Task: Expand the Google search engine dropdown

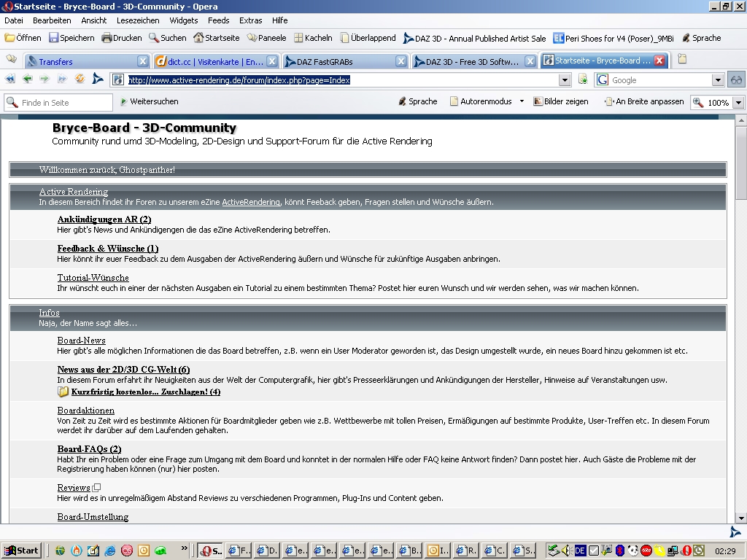Action: (x=718, y=80)
